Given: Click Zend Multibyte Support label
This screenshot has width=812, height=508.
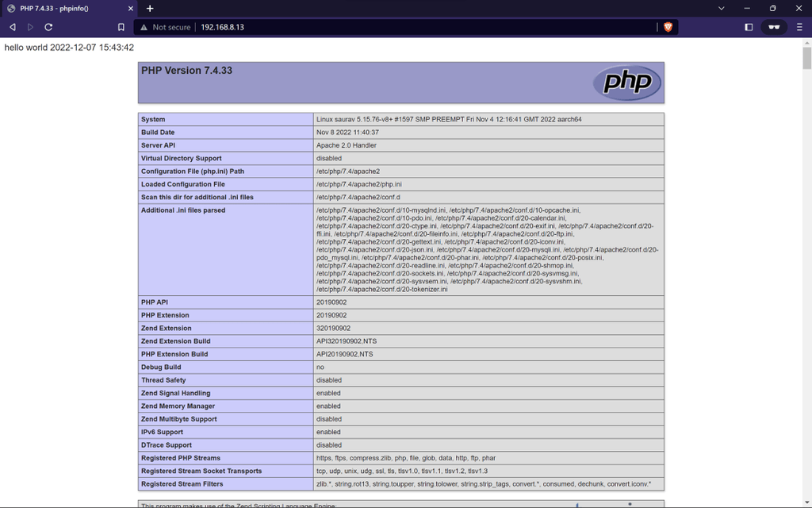Looking at the screenshot, I should point(179,419).
